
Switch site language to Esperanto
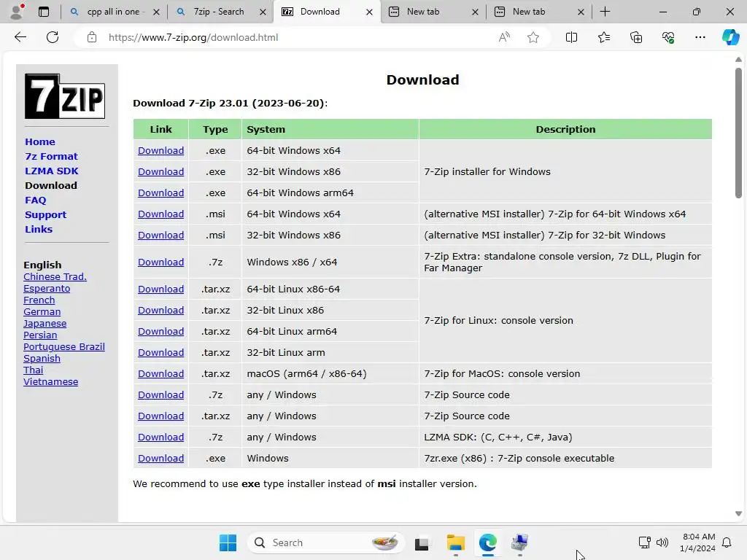pyautogui.click(x=47, y=289)
